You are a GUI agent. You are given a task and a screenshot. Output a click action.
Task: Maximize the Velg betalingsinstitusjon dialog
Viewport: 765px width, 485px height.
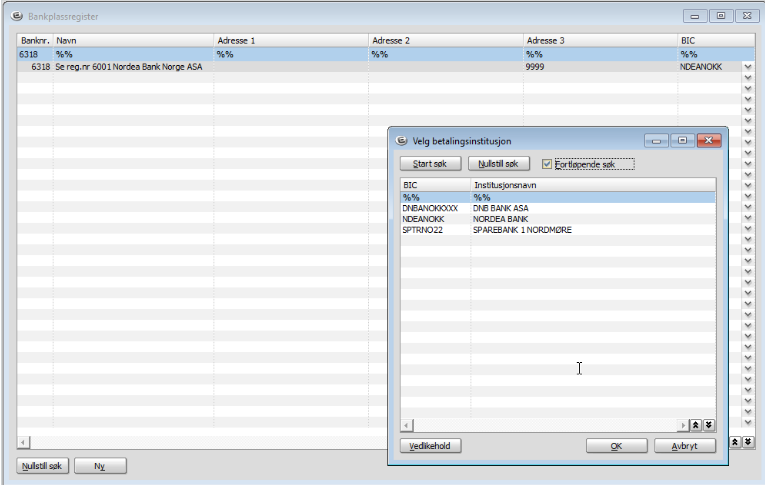[683, 141]
